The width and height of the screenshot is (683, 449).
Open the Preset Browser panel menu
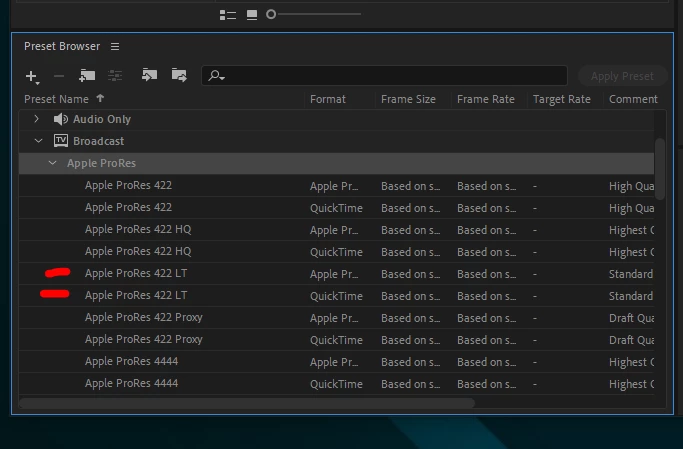(115, 46)
